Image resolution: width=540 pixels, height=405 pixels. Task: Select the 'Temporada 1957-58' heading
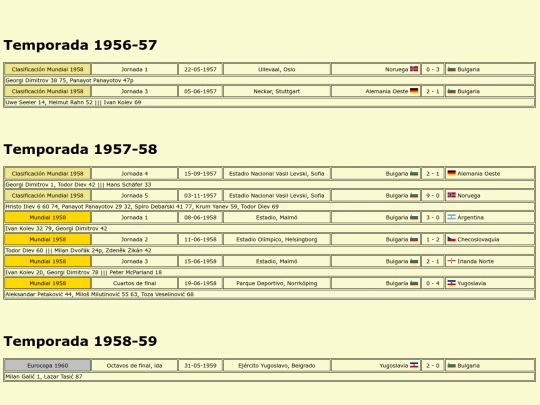(x=80, y=149)
